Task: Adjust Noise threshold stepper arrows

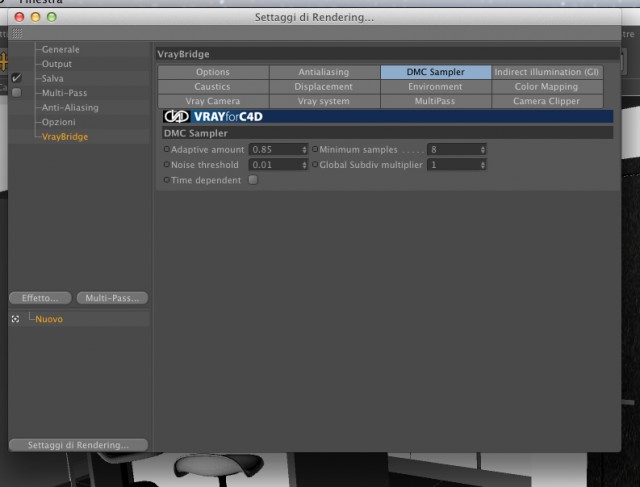Action: 304,165
